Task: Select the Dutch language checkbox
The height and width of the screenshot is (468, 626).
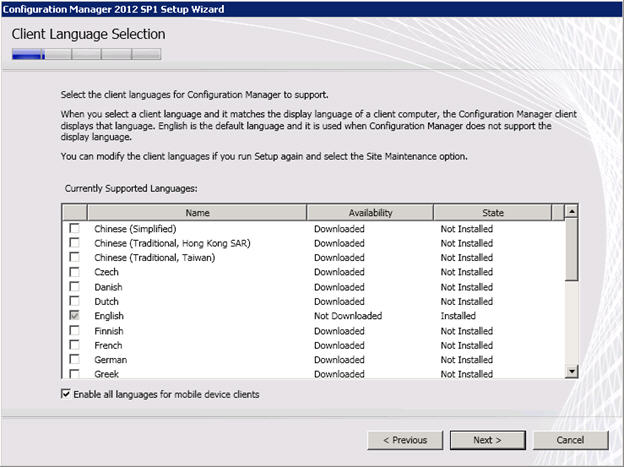Action: pos(74,301)
